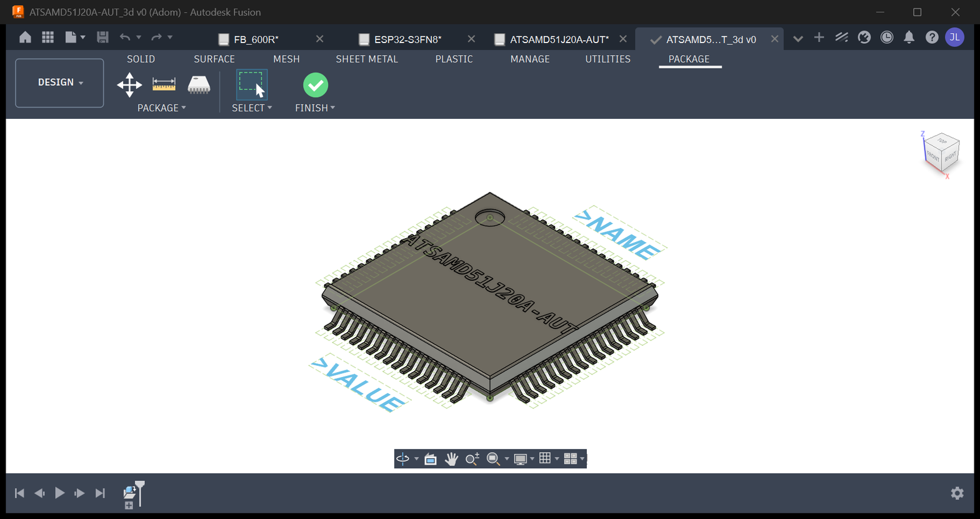This screenshot has height=519, width=980.
Task: Switch to the MESH tab
Action: [286, 59]
